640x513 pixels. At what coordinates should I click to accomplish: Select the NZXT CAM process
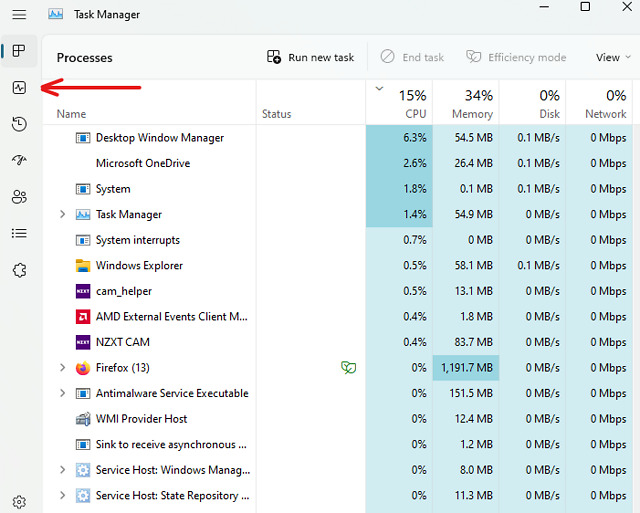[122, 342]
